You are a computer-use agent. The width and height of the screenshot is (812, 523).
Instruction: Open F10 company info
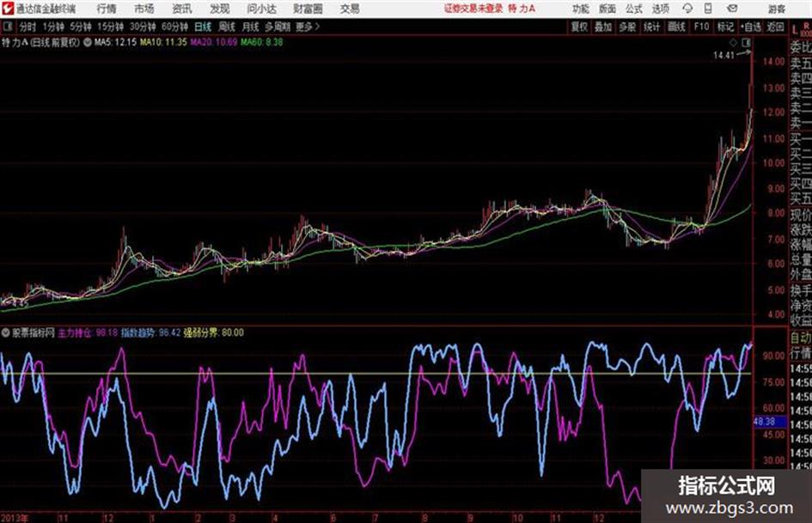701,27
